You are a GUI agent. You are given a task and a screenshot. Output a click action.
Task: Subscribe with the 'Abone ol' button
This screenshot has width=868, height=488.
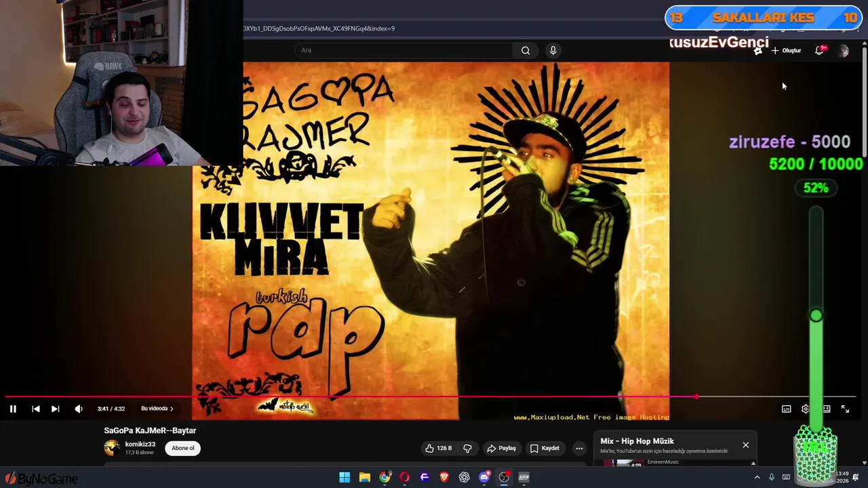[183, 448]
